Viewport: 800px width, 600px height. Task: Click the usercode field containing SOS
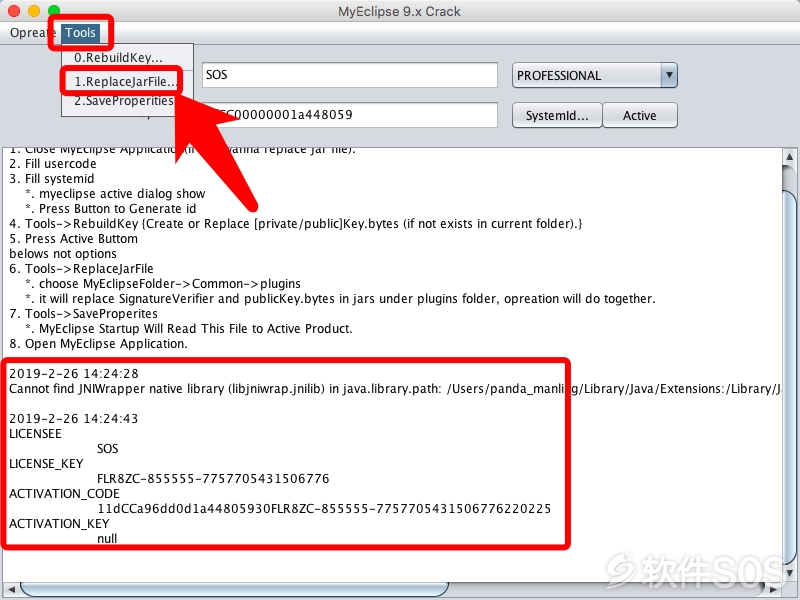349,75
